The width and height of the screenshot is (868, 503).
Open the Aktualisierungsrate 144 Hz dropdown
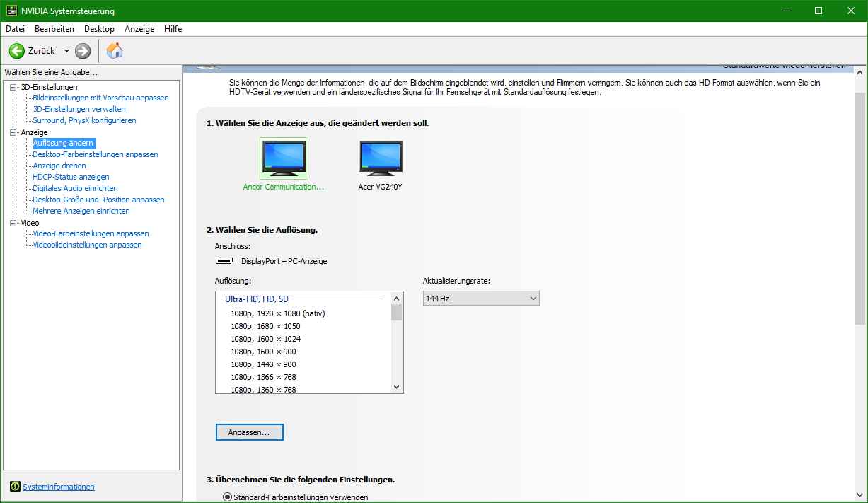point(481,299)
